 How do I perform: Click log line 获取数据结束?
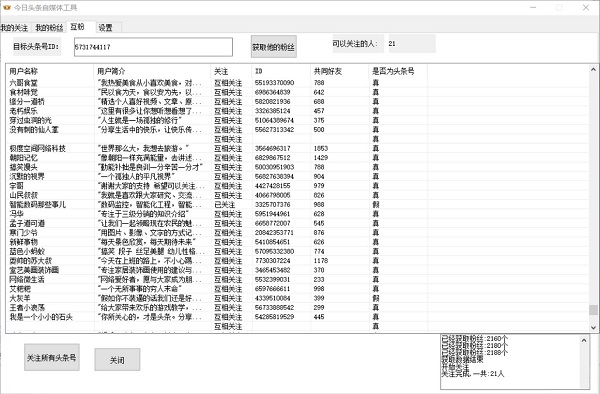(x=463, y=360)
